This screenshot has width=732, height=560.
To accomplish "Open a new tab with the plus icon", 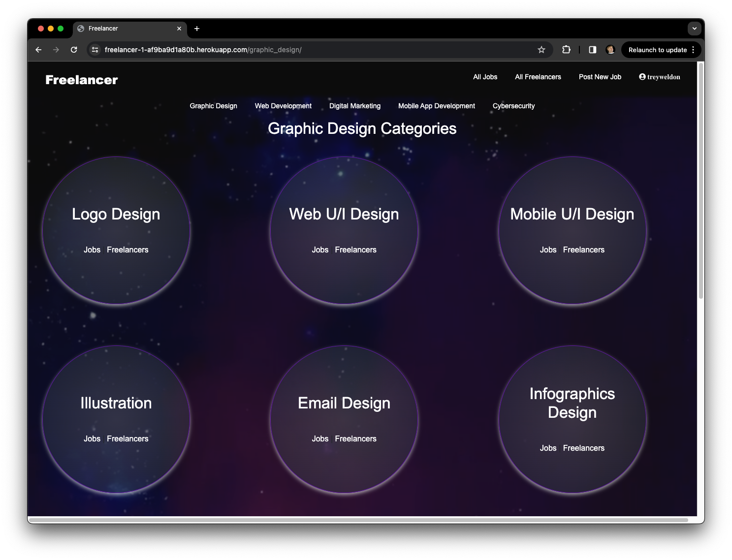I will coord(197,29).
